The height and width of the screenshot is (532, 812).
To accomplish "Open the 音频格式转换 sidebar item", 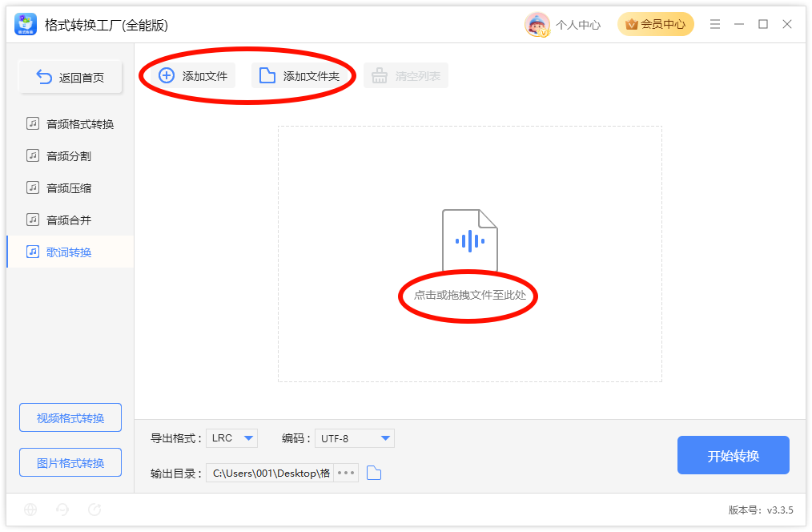I will [70, 124].
